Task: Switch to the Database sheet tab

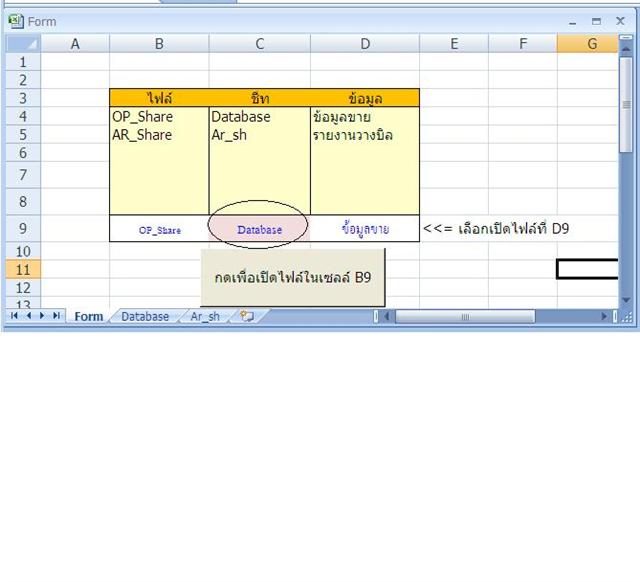Action: click(x=145, y=316)
